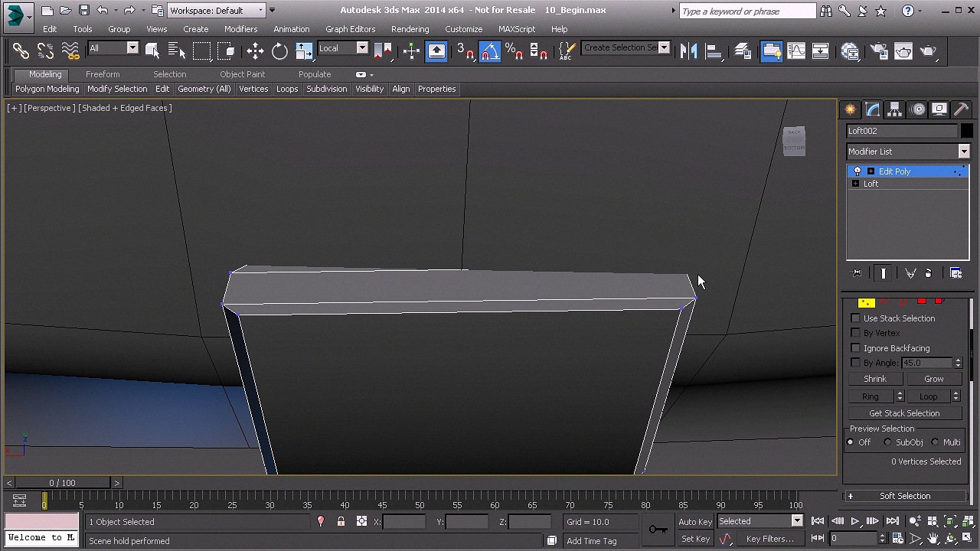Click the Edit Named Selection Sets icon
The height and width of the screenshot is (551, 980).
(567, 51)
